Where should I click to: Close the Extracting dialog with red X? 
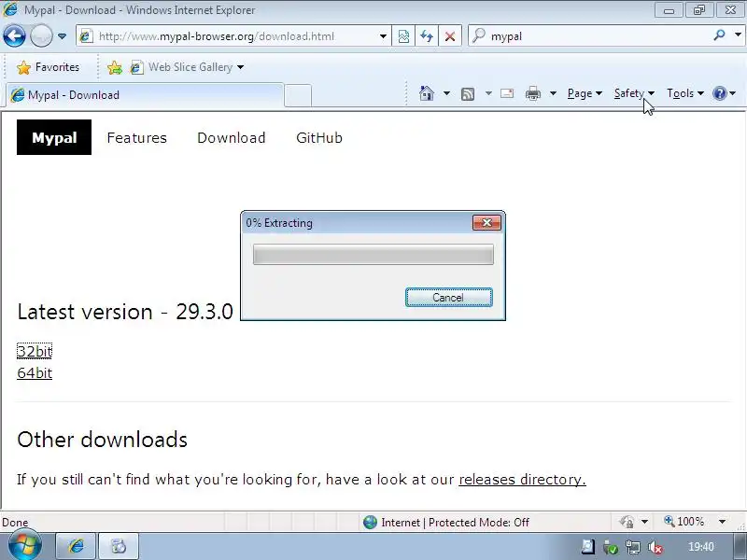pyautogui.click(x=486, y=222)
